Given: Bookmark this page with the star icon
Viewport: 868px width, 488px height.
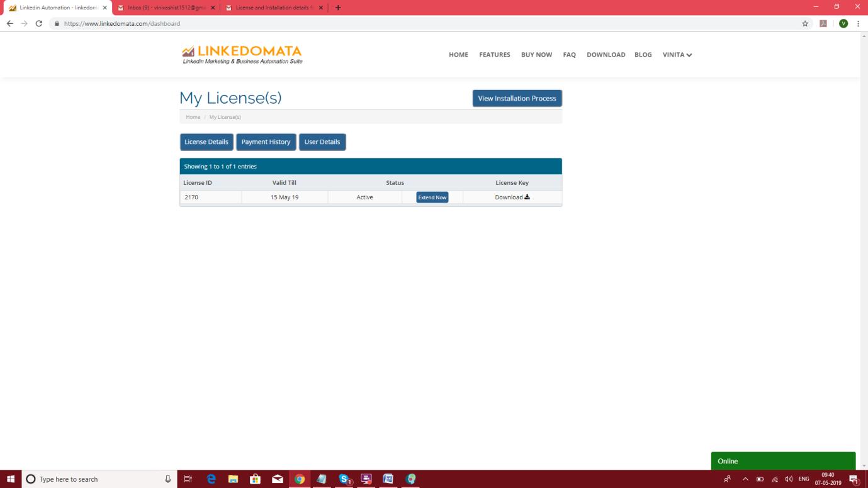Looking at the screenshot, I should pos(805,23).
